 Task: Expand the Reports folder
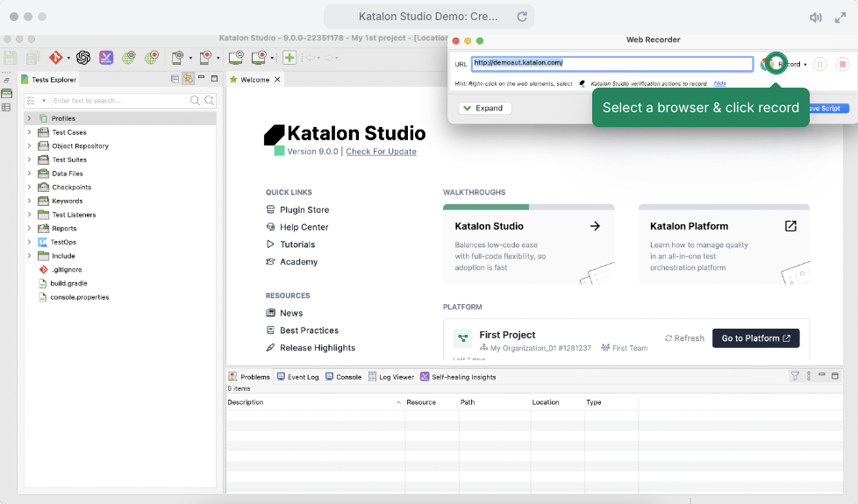(x=29, y=229)
